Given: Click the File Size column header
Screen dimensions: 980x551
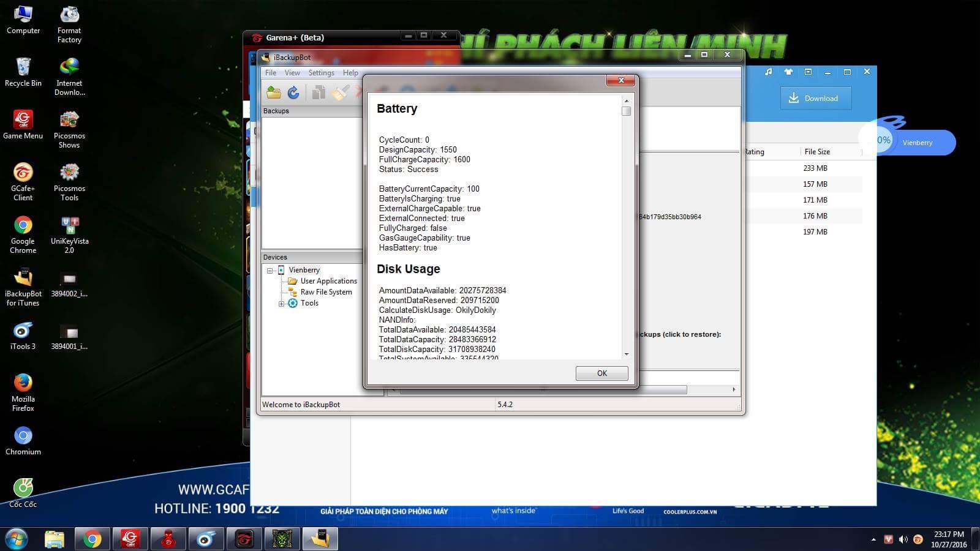Looking at the screenshot, I should pos(817,152).
